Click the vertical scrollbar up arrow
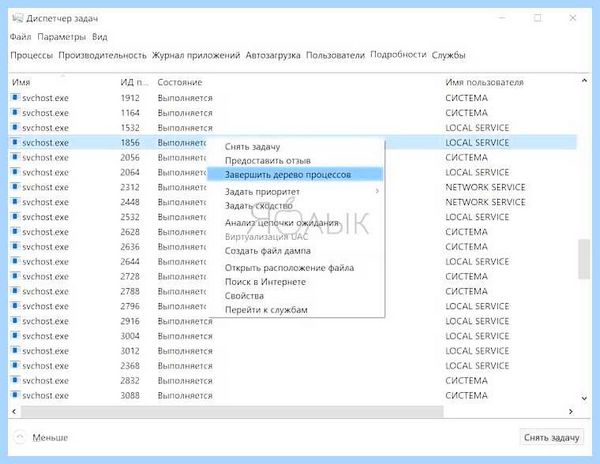600x464 pixels. [x=584, y=81]
